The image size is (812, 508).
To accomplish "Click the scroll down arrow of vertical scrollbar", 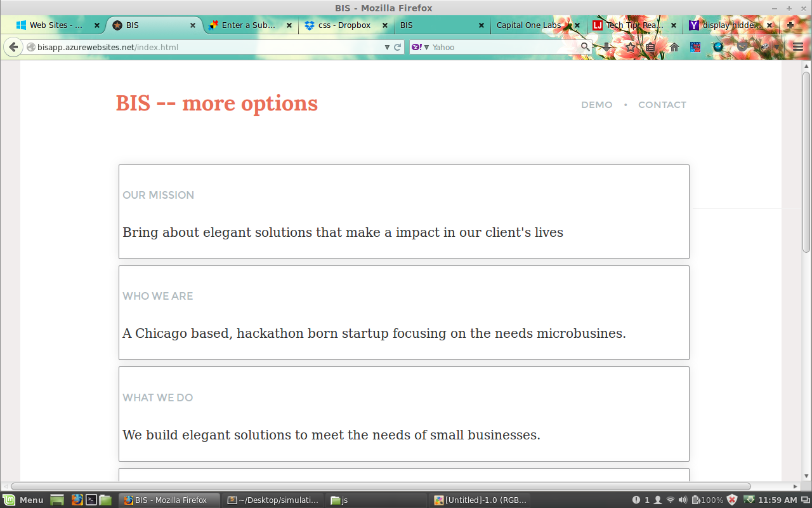I will point(806,476).
